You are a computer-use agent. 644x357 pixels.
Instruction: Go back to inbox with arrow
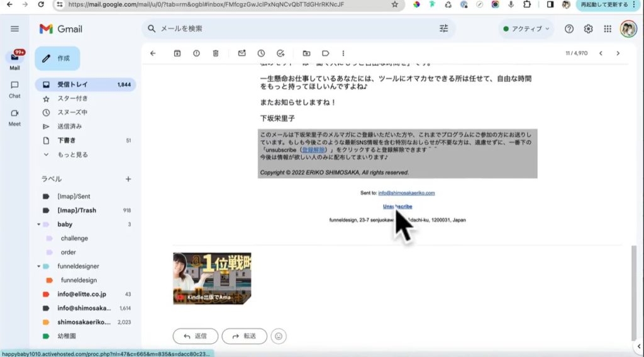tap(153, 54)
